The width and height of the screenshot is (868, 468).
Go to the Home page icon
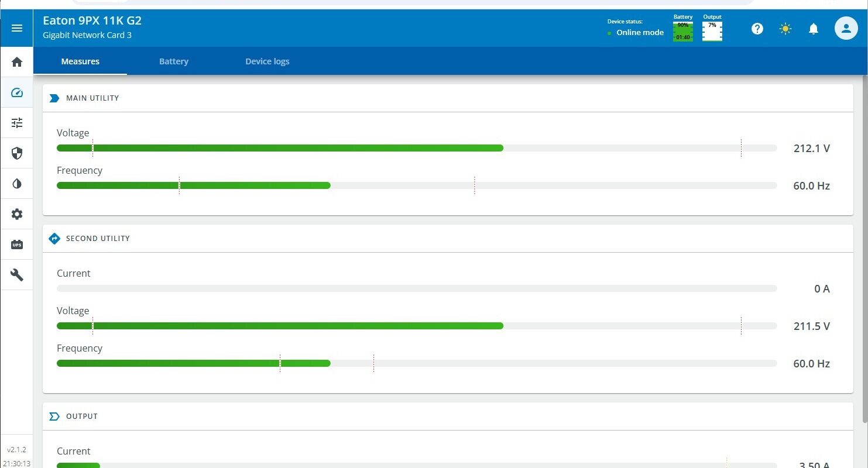tap(17, 62)
